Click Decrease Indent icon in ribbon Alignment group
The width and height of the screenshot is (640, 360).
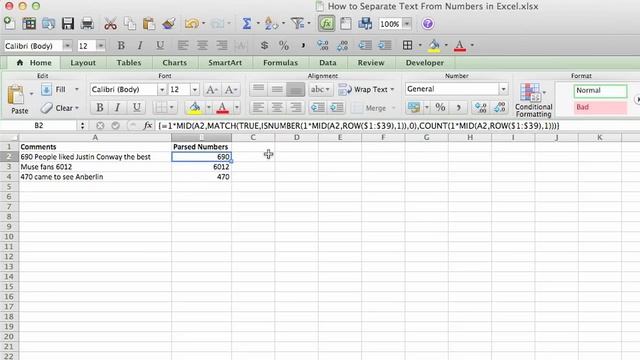tap(317, 107)
